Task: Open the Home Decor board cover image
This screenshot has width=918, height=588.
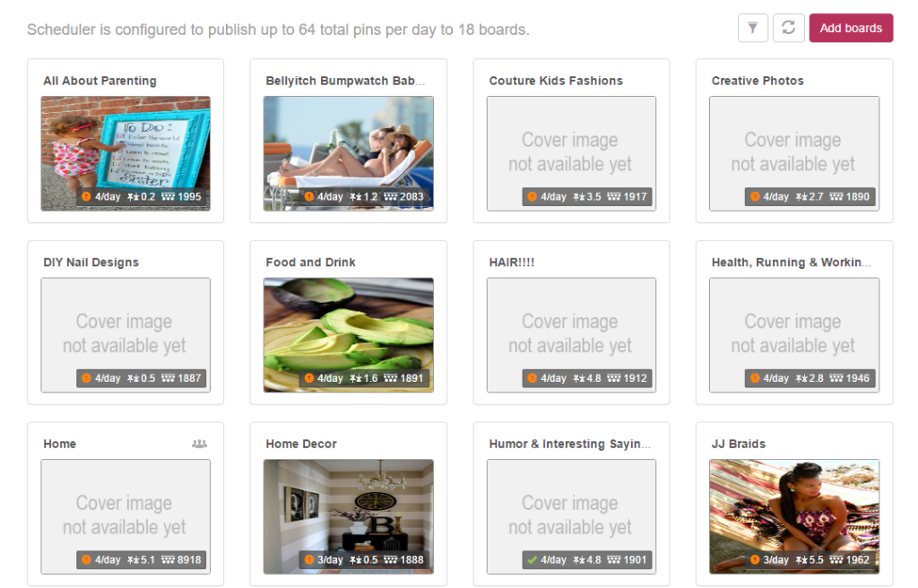Action: click(349, 516)
